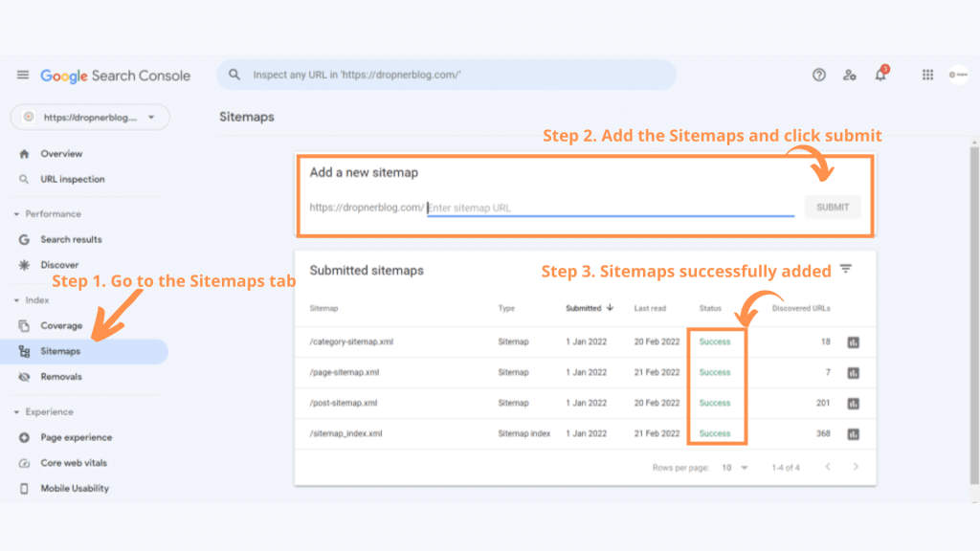This screenshot has width=980, height=551.
Task: Click the SUBMIT button
Action: pyautogui.click(x=831, y=207)
